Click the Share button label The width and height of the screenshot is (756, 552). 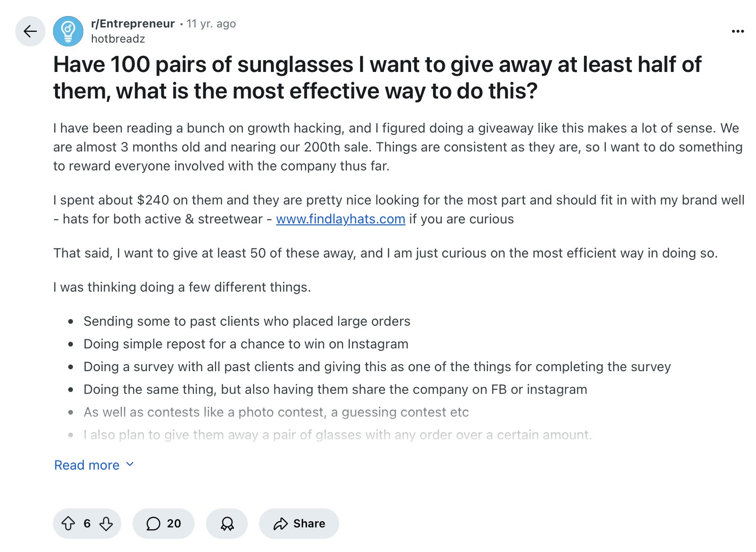(309, 524)
